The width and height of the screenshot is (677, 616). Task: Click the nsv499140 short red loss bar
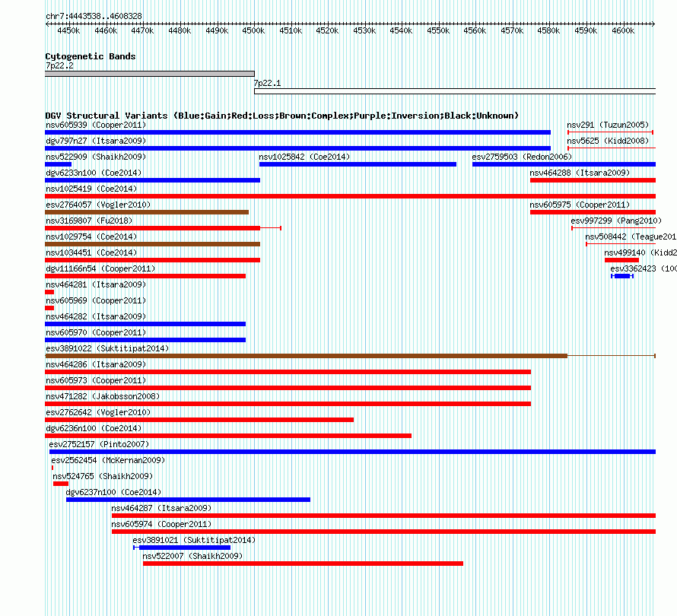(621, 260)
